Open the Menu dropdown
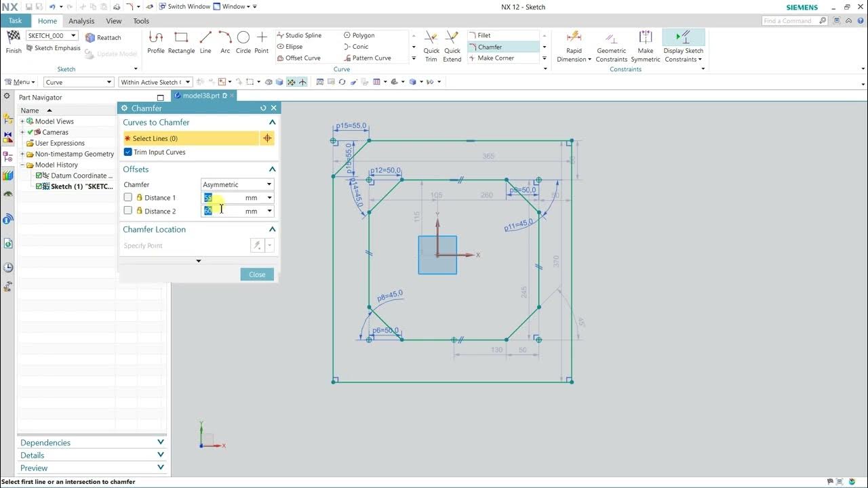The width and height of the screenshot is (868, 488). pyautogui.click(x=19, y=82)
